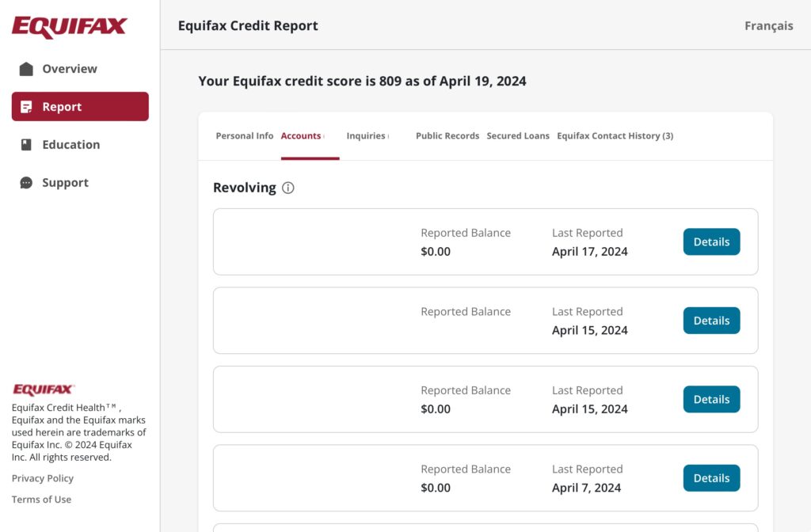Select the Accounts tab
This screenshot has width=811, height=532.
tap(301, 136)
